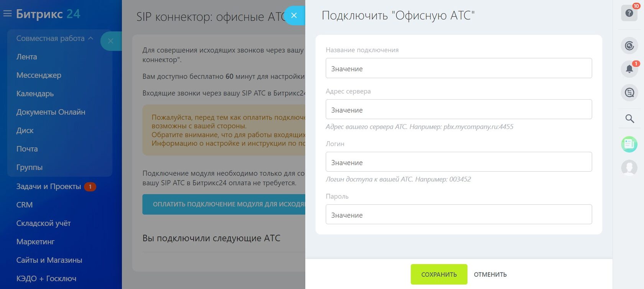Click Оплатить подключение модуля button
The width and height of the screenshot is (644, 289).
pyautogui.click(x=224, y=204)
